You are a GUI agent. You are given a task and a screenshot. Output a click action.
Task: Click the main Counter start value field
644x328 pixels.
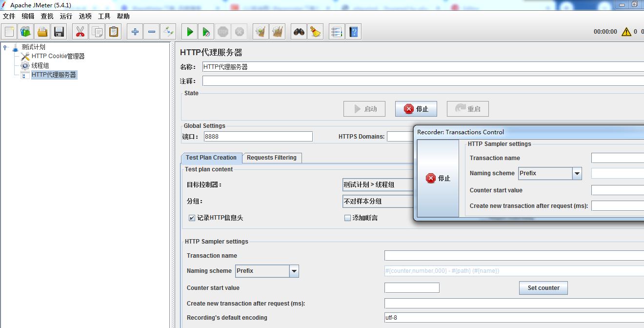[x=412, y=288]
